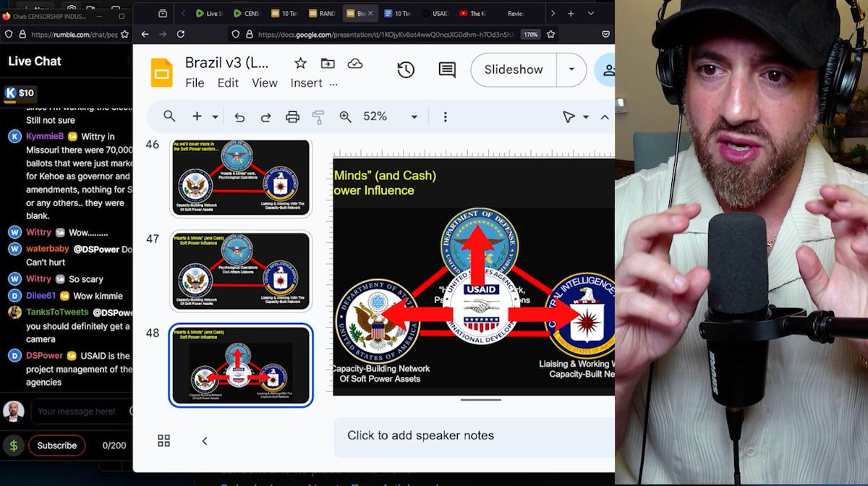Click to add speaker notes field
The height and width of the screenshot is (486, 868).
pos(475,436)
